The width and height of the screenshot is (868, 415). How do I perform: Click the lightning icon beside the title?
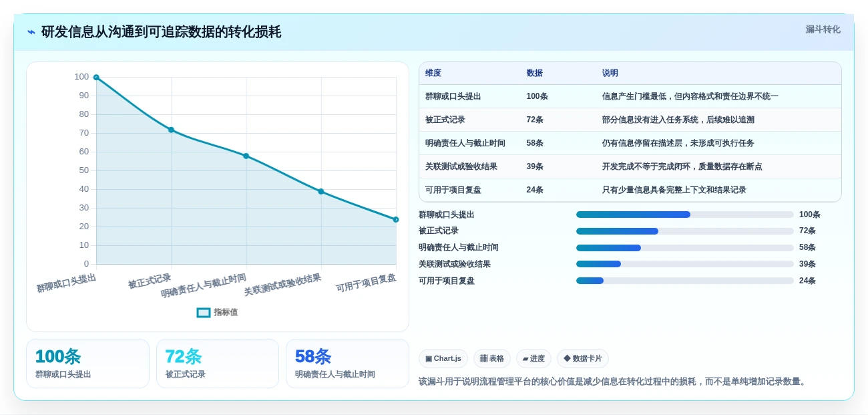[31, 32]
